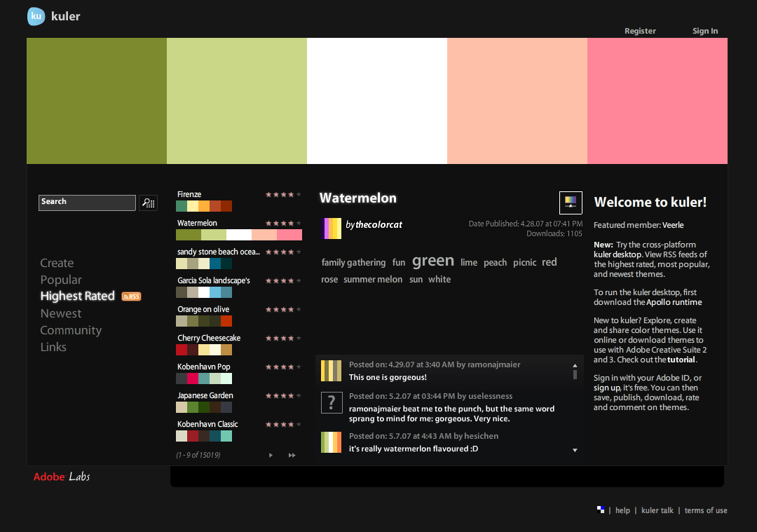757x532 pixels.
Task: Click Japanese Garden star rating
Action: [x=283, y=396]
